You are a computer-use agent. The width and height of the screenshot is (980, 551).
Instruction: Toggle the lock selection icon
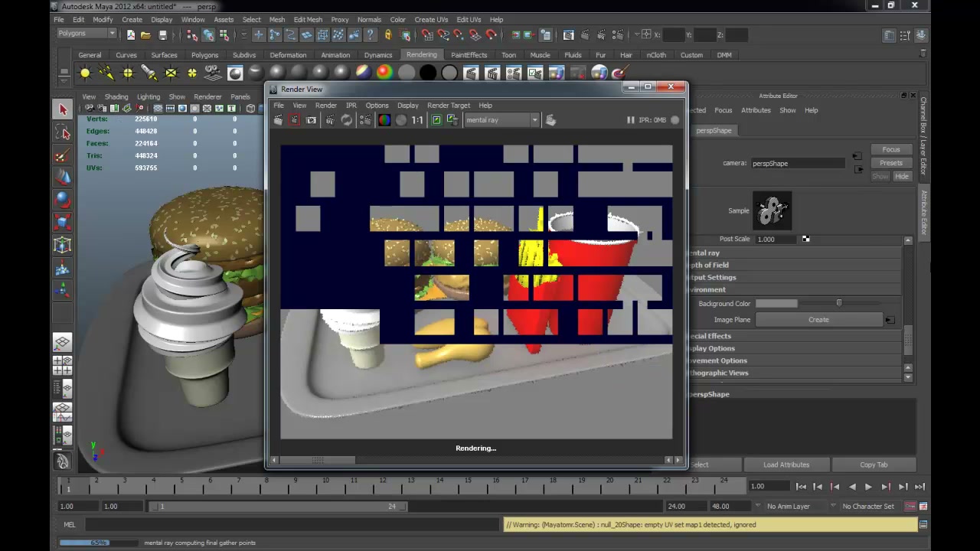point(387,35)
